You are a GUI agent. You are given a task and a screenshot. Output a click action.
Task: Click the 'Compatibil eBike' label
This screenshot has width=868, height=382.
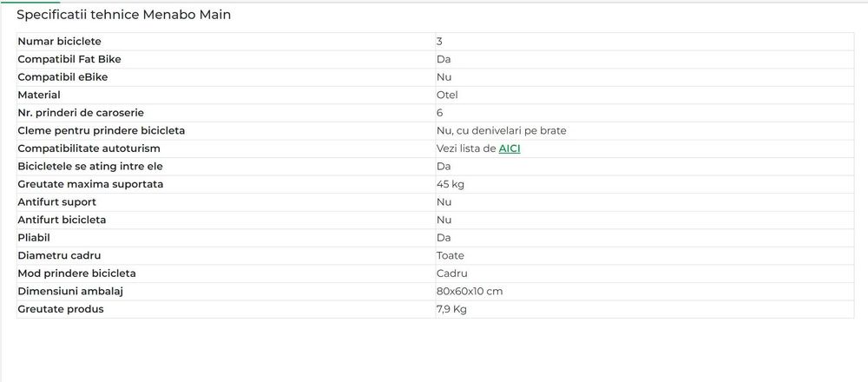tap(62, 77)
